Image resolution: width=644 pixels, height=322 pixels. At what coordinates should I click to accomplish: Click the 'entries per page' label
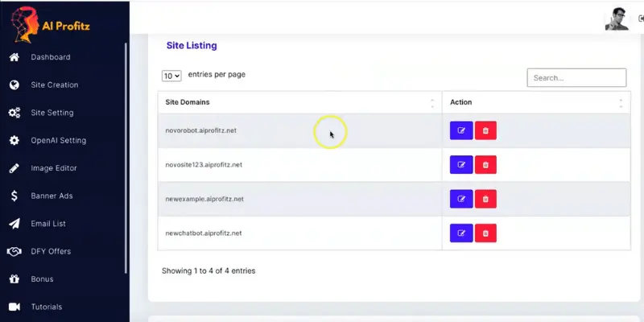217,75
